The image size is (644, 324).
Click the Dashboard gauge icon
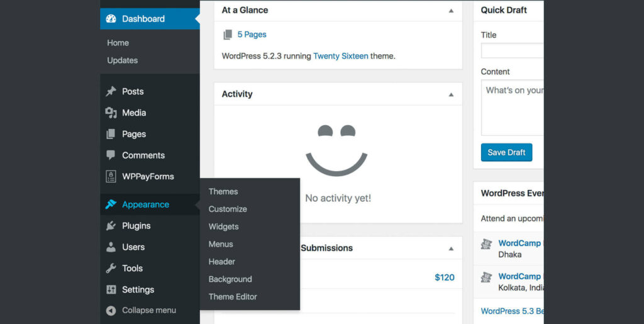point(111,19)
